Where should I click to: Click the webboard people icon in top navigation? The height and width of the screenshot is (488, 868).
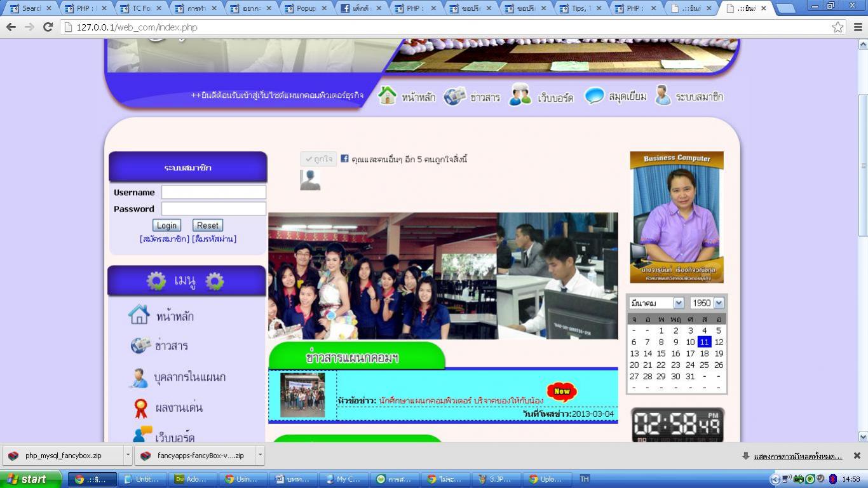pyautogui.click(x=520, y=96)
